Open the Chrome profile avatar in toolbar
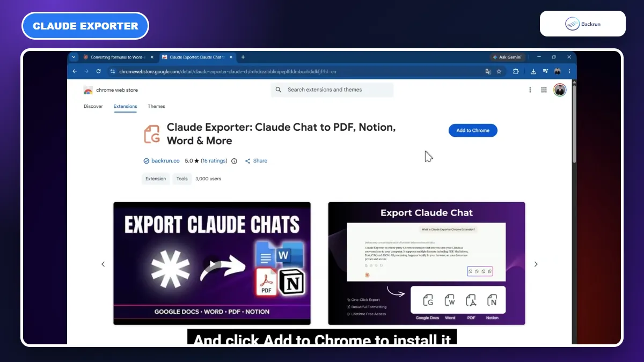The height and width of the screenshot is (362, 644). [558, 71]
